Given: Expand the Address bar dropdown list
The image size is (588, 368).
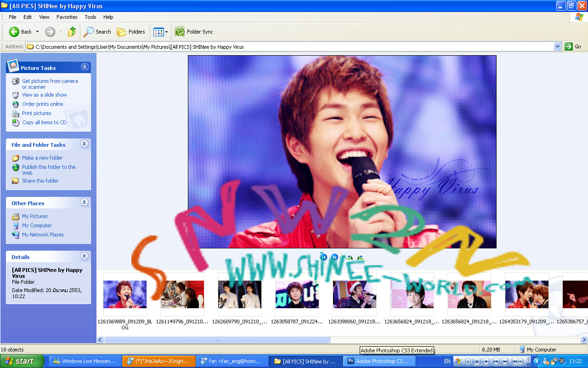Looking at the screenshot, I should tap(558, 46).
